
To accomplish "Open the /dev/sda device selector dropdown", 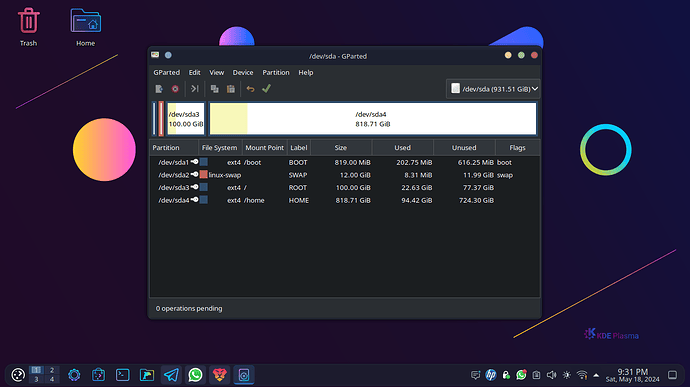I will click(x=493, y=89).
